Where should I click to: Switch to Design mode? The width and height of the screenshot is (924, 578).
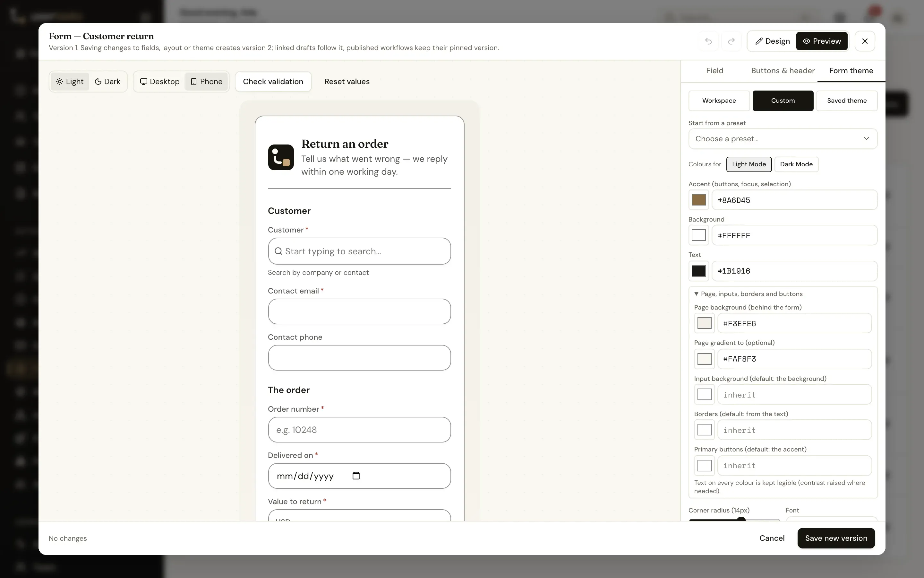coord(773,41)
